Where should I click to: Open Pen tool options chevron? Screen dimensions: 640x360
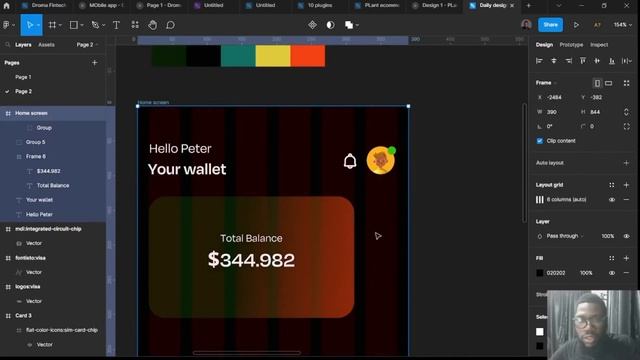coord(103,25)
